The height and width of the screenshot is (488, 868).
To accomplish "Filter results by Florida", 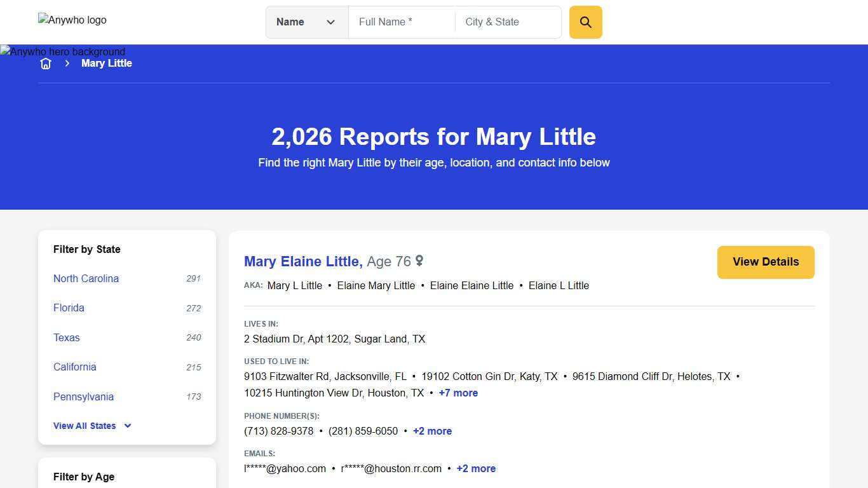I will tap(69, 308).
